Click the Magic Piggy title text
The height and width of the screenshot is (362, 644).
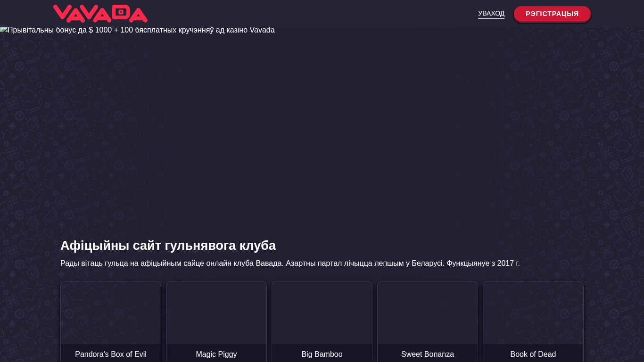(216, 354)
